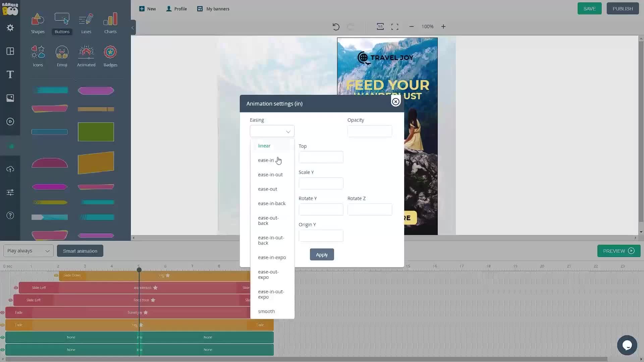Zoom out with the minus icon
Viewport: 644px width, 362px height.
(x=412, y=26)
